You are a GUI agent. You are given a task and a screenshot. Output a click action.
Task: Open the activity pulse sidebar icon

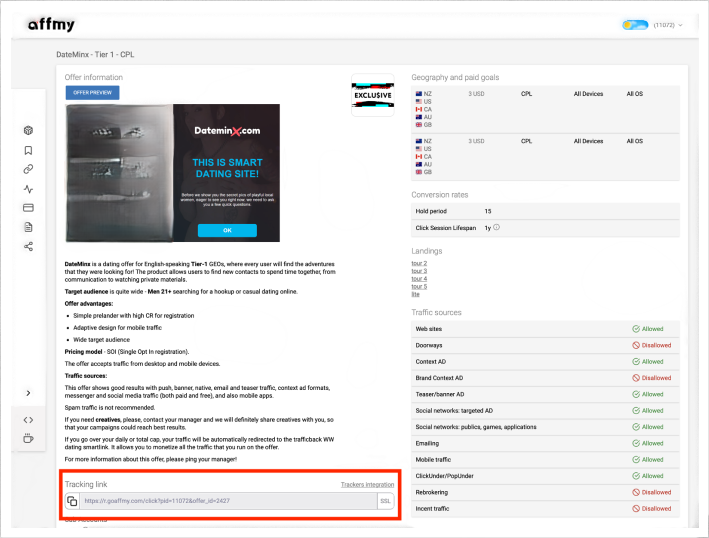point(28,189)
